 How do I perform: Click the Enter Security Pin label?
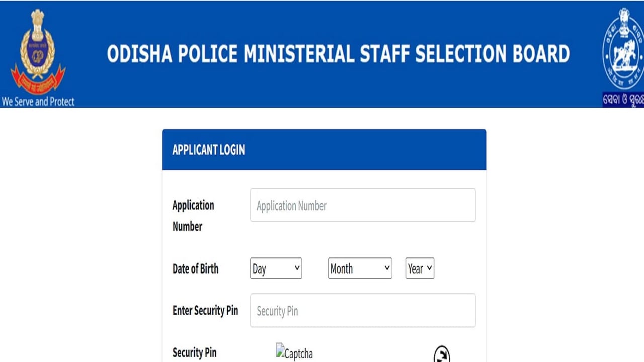205,310
